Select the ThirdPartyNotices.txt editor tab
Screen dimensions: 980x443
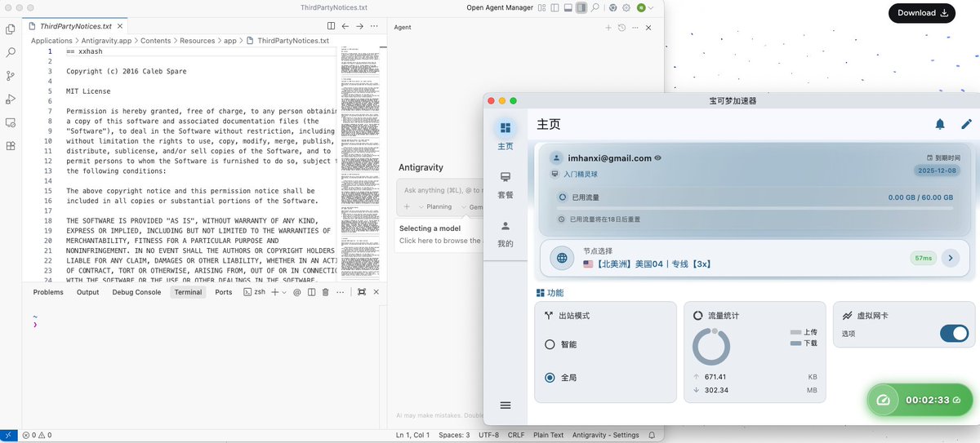tap(75, 26)
